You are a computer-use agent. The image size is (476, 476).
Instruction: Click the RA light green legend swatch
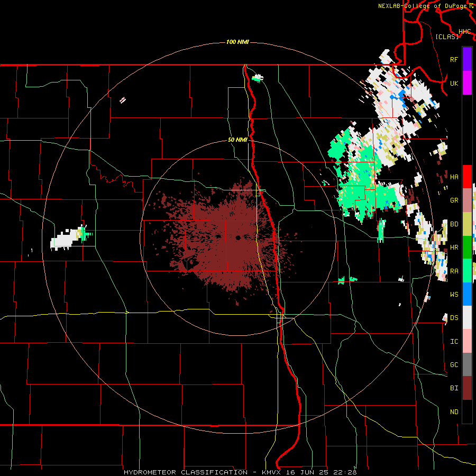(467, 270)
